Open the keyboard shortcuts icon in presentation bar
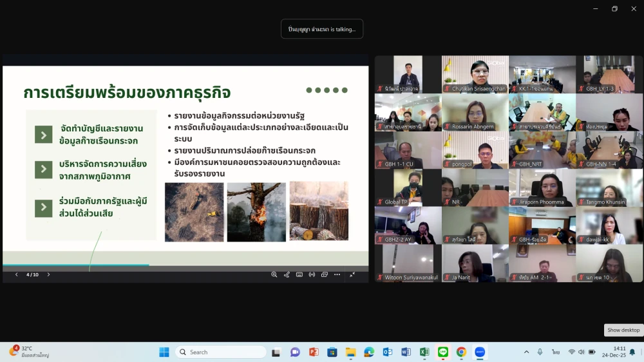The image size is (644, 362). (299, 274)
